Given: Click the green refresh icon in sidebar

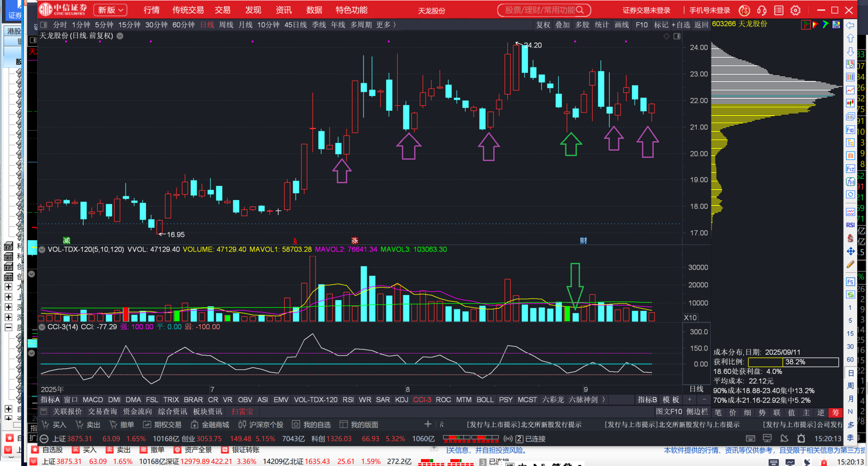Looking at the screenshot, I should click(850, 295).
